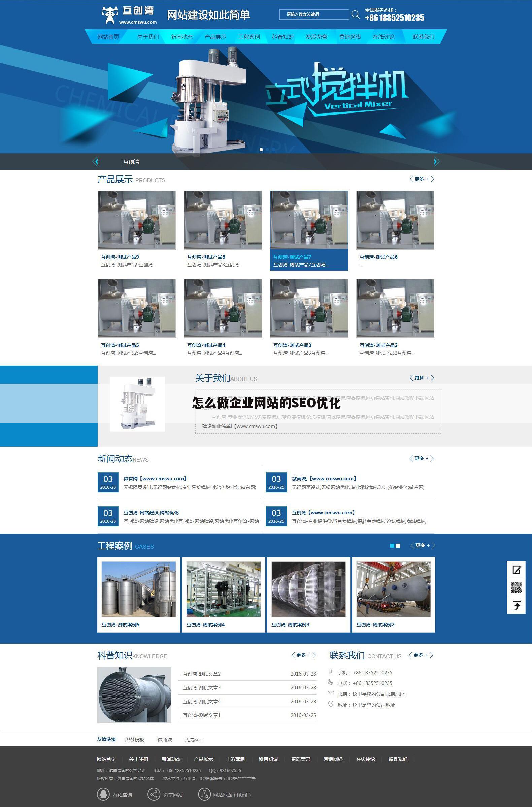Expand more in Knowledge section header
532x807 pixels.
(x=303, y=655)
